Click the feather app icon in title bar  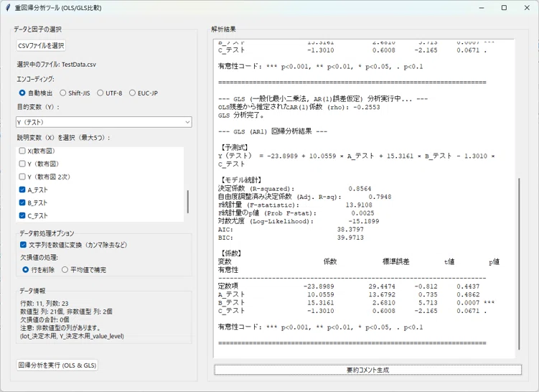8,8
